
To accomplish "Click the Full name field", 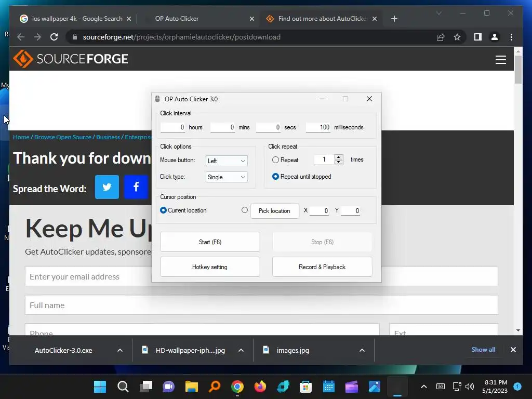I will (261, 305).
